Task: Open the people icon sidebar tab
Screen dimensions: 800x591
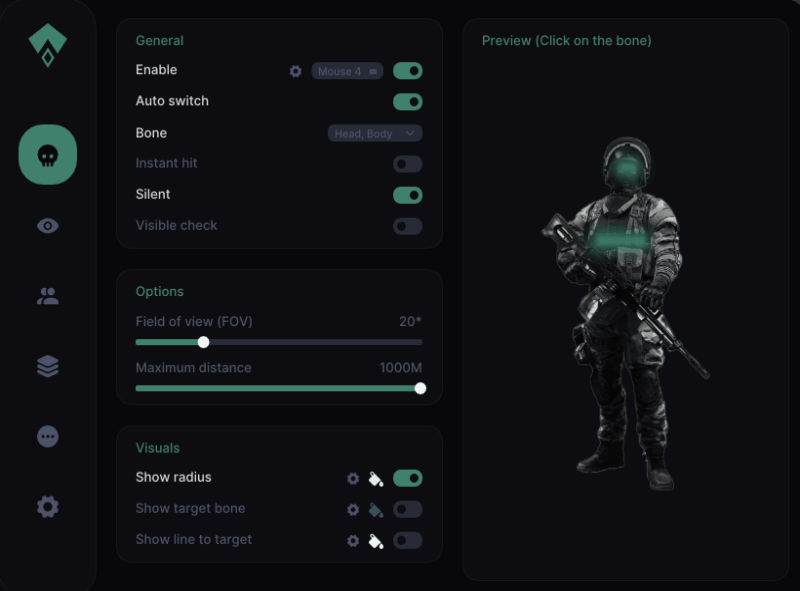Action: 47,296
